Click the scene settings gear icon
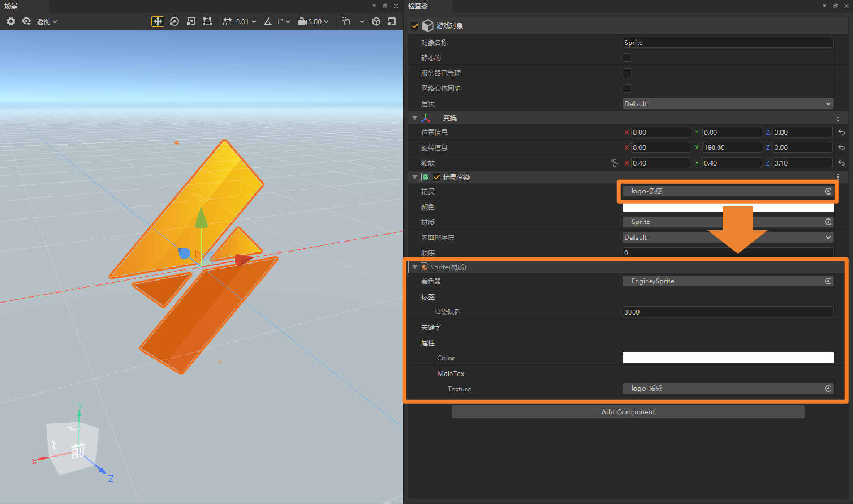 [x=10, y=21]
